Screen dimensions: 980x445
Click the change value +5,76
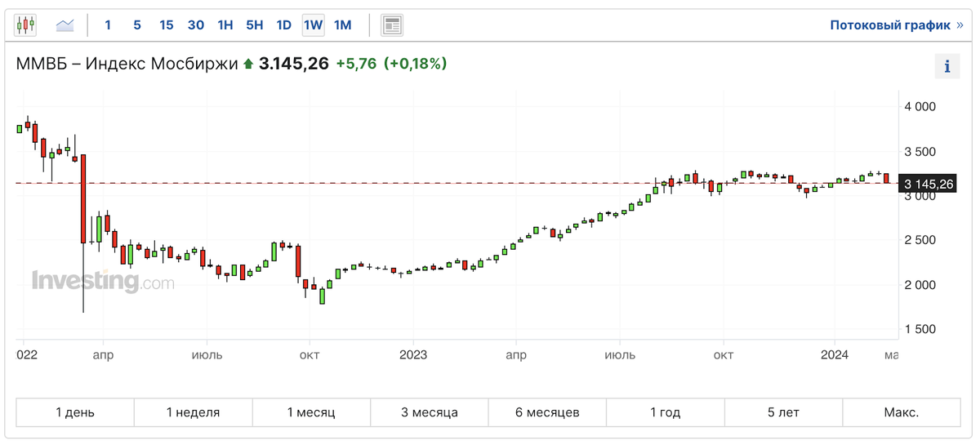pos(356,64)
